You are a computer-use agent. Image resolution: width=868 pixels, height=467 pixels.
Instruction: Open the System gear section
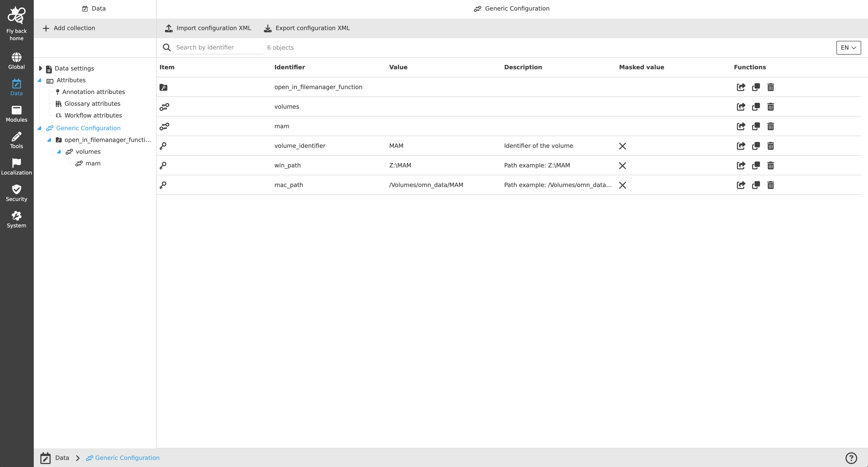pyautogui.click(x=16, y=216)
